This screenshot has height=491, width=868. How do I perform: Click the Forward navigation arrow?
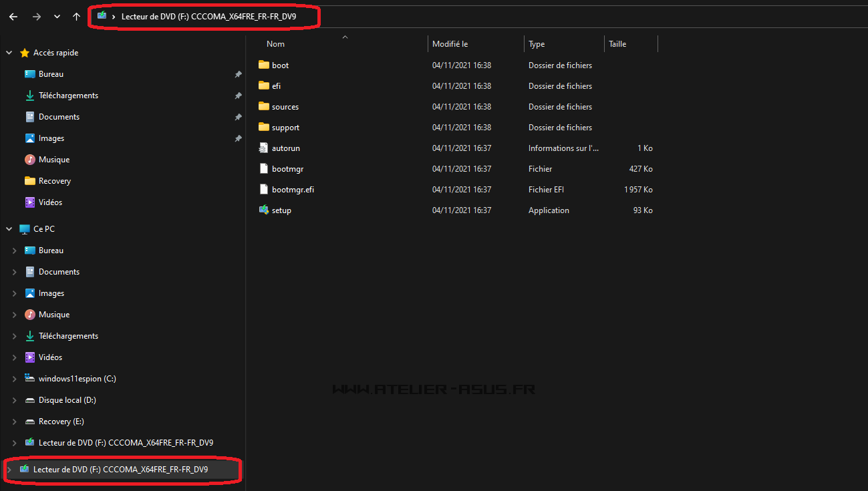click(36, 17)
